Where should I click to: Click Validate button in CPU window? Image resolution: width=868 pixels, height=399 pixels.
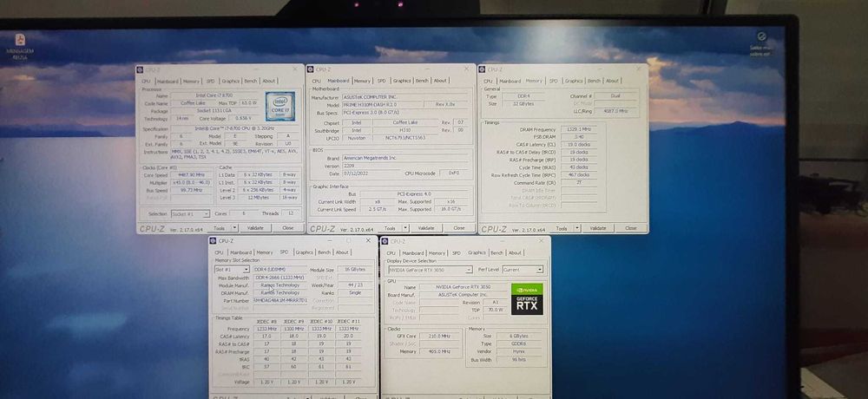[255, 227]
